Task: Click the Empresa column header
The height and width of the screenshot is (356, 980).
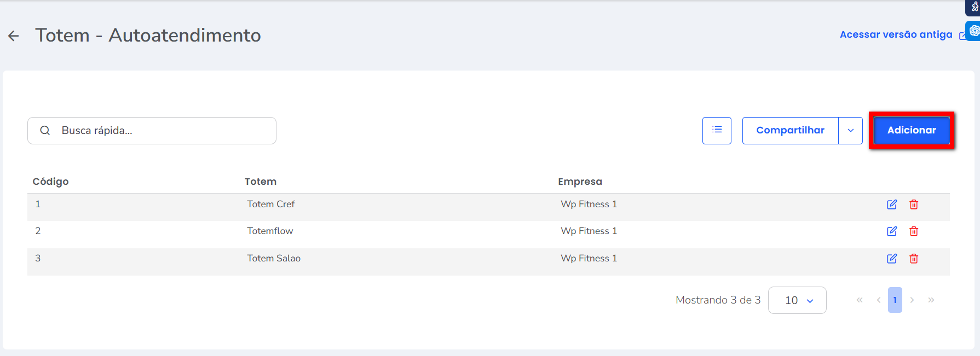Action: 580,182
